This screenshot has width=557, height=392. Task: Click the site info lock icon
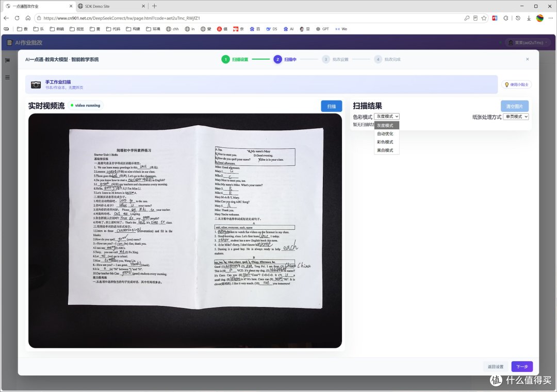(39, 18)
